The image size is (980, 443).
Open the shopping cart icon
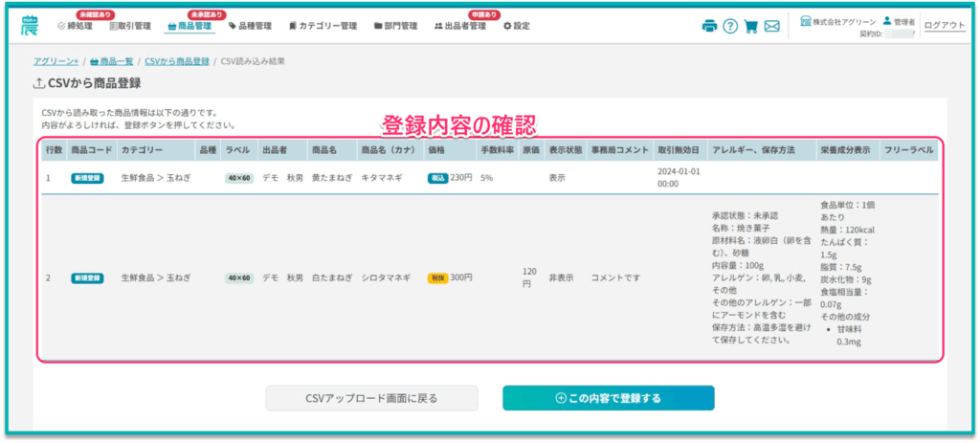pos(751,26)
